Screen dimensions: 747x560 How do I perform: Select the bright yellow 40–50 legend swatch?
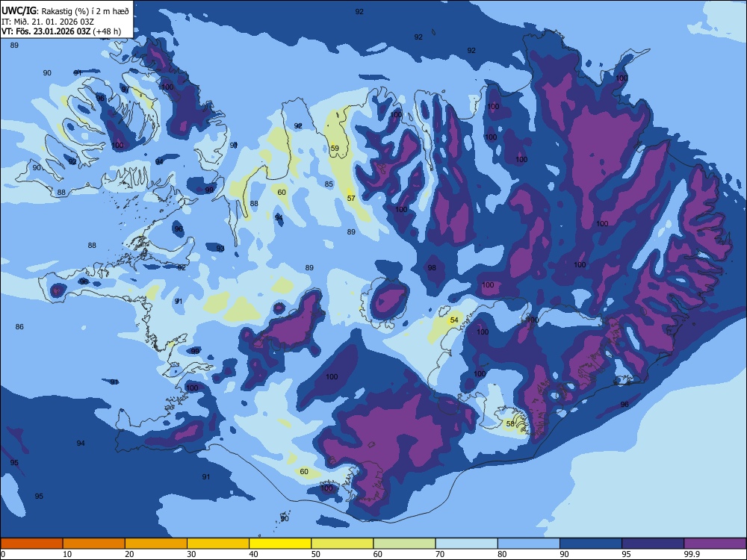coord(280,544)
